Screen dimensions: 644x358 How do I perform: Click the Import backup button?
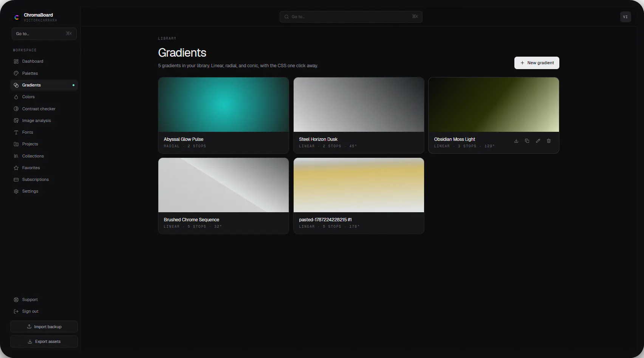point(44,327)
